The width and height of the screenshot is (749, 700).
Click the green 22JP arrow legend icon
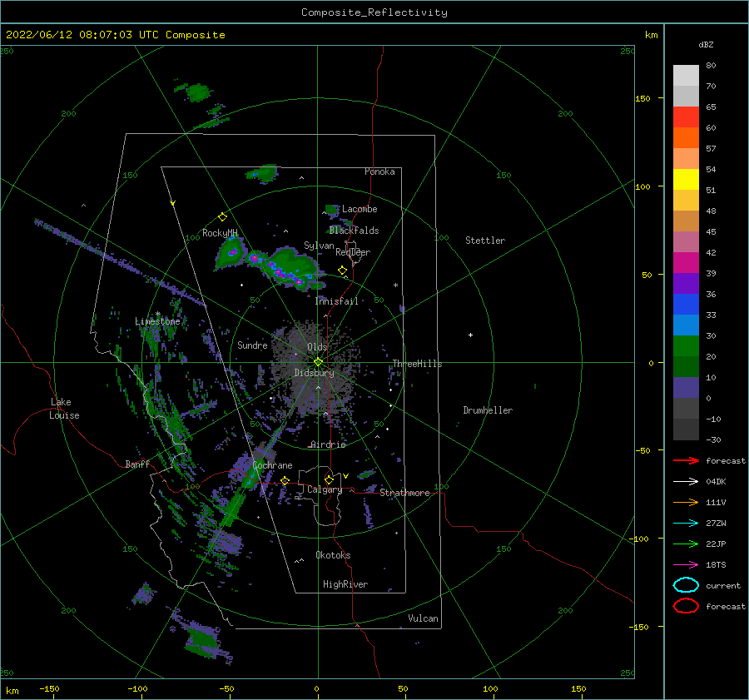(x=686, y=544)
